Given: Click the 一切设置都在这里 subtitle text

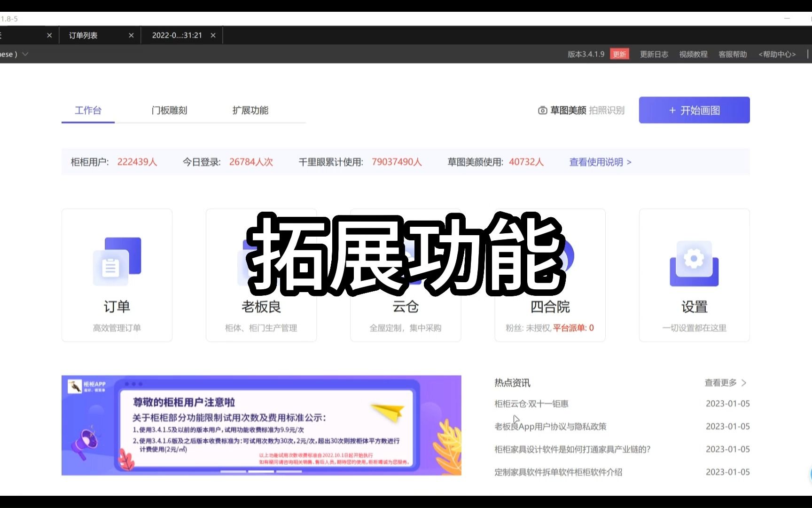Looking at the screenshot, I should pos(694,328).
